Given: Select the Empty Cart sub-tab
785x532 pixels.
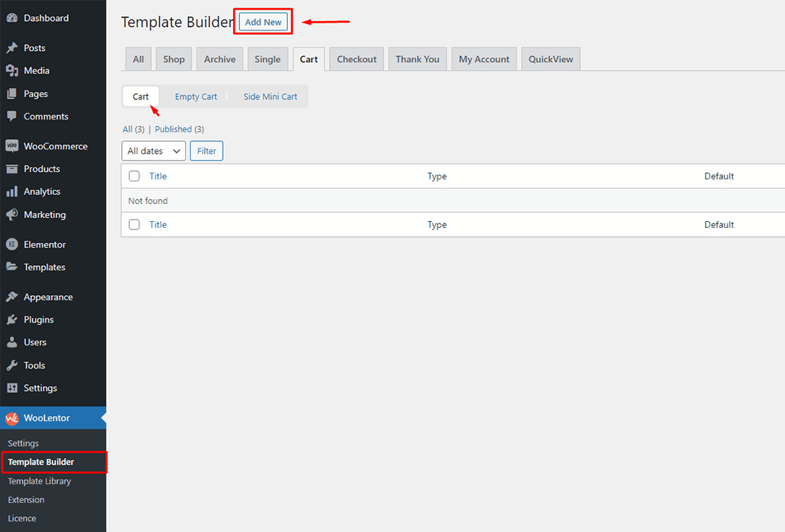Looking at the screenshot, I should 195,96.
